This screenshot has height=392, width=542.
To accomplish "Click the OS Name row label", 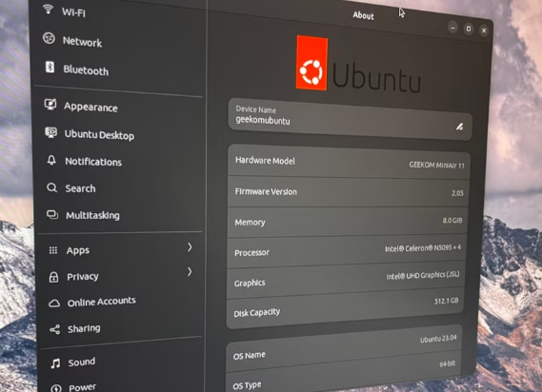I will tap(250, 356).
